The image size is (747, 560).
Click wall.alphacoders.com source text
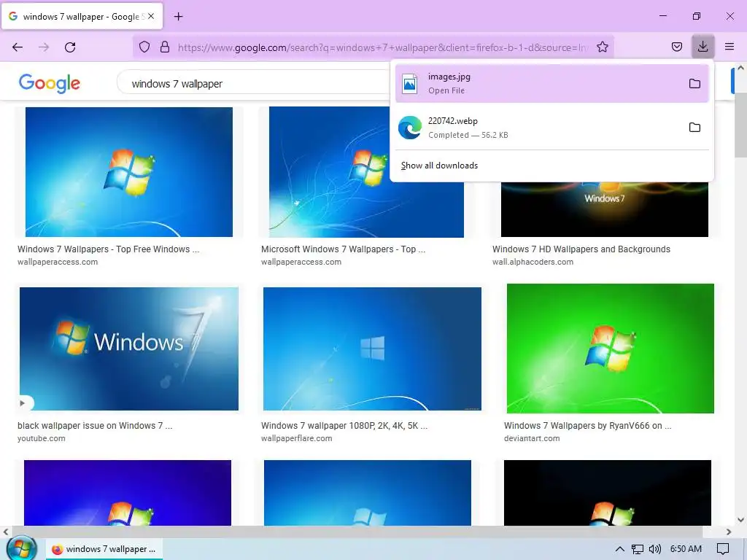[x=533, y=262]
